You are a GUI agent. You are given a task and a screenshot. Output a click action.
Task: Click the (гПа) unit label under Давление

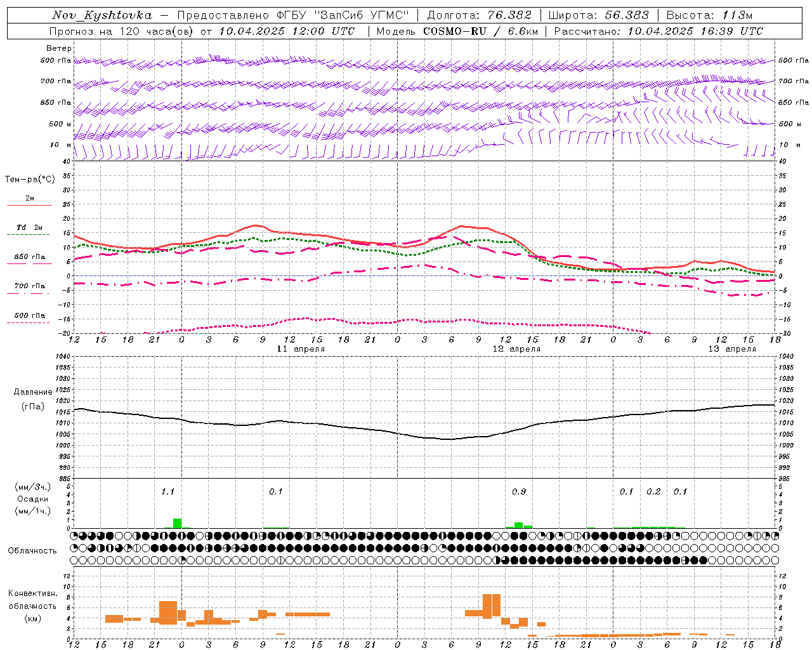[33, 407]
